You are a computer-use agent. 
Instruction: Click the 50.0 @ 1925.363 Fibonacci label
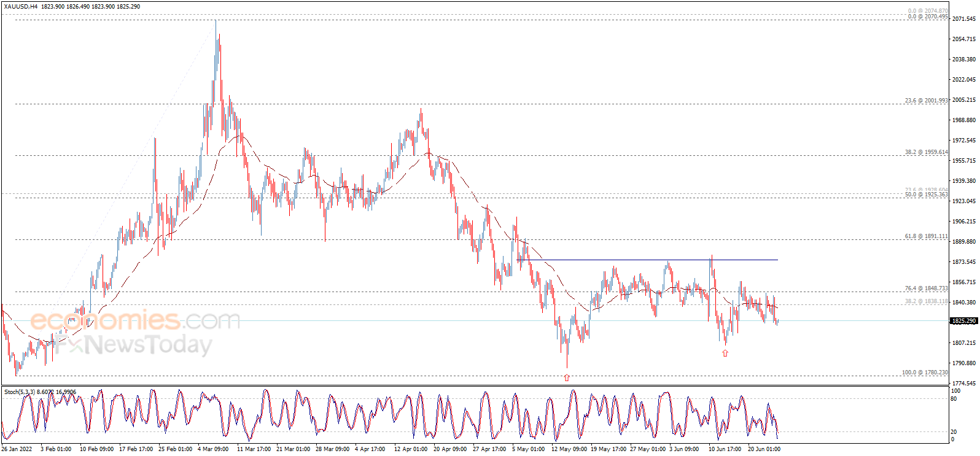click(926, 195)
